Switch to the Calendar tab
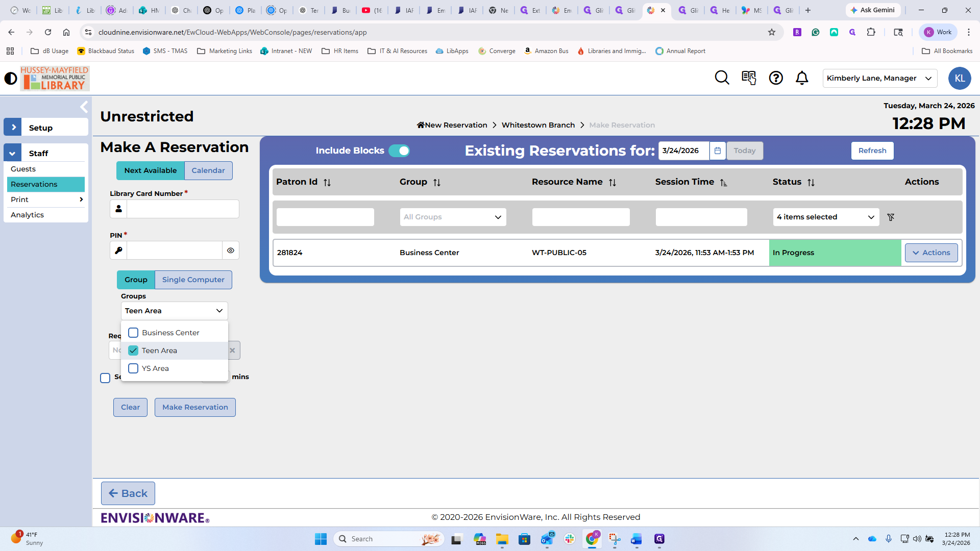Screen dimensions: 980x551 click(x=208, y=170)
